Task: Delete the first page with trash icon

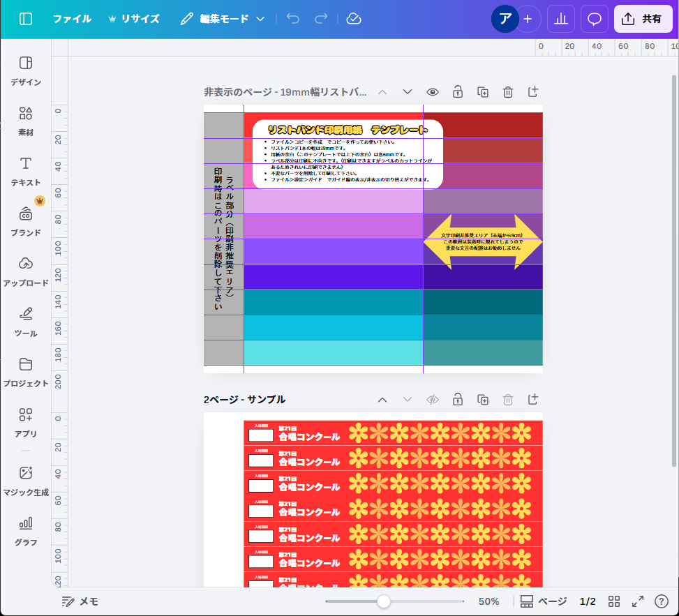Action: pyautogui.click(x=508, y=92)
